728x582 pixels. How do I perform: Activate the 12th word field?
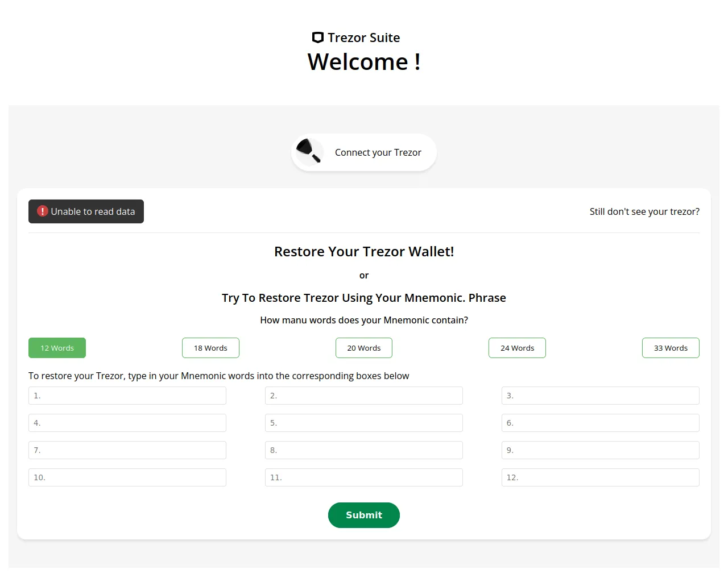click(601, 477)
